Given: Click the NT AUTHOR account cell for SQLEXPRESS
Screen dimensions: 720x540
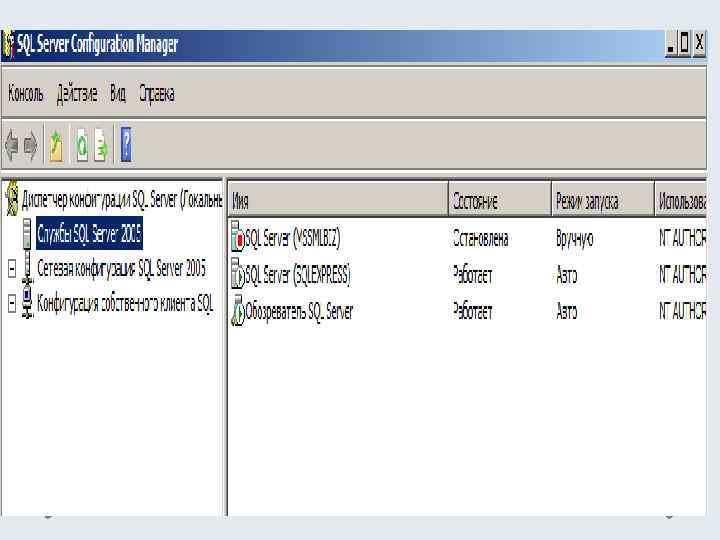Looking at the screenshot, I should click(x=682, y=275).
